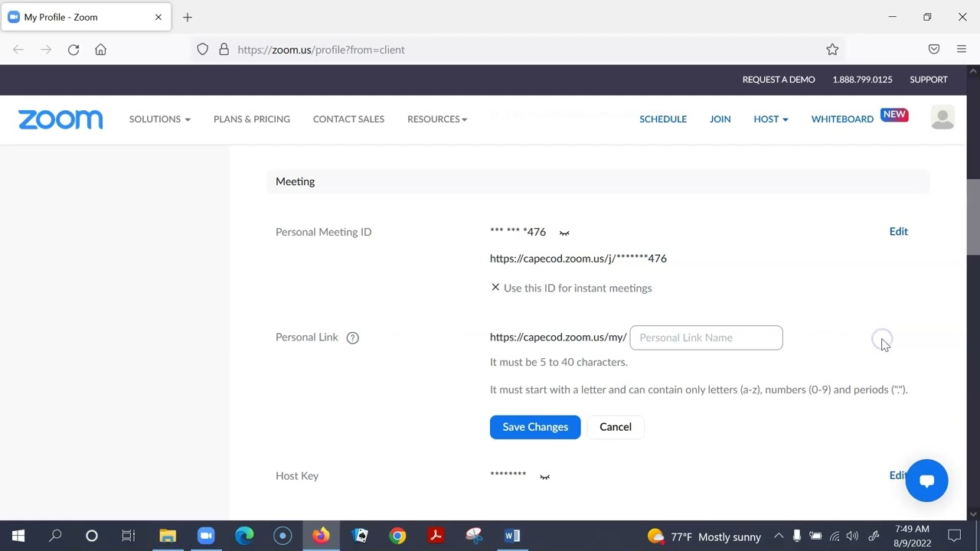The width and height of the screenshot is (980, 551).
Task: Open the Personal Link help icon
Action: pyautogui.click(x=353, y=337)
